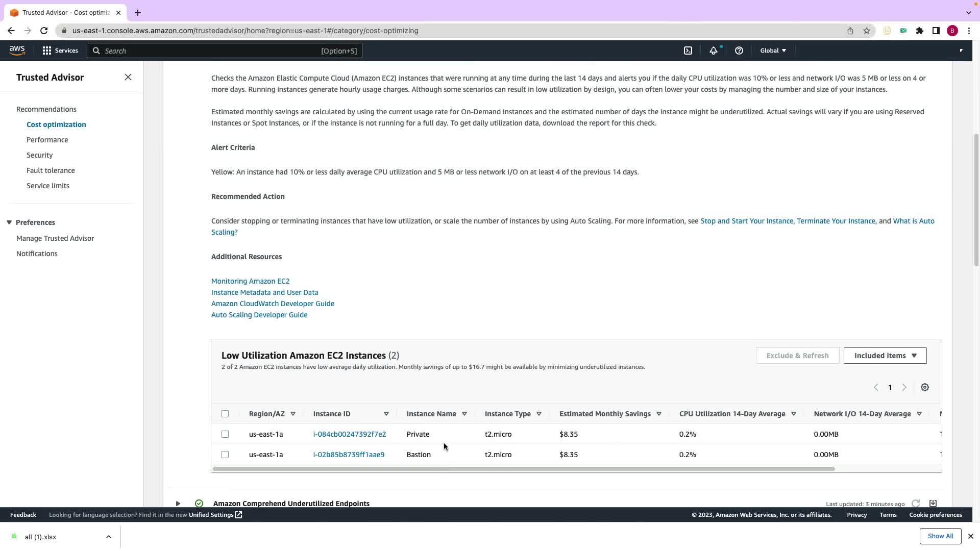
Task: Click the help question mark icon
Action: (739, 51)
